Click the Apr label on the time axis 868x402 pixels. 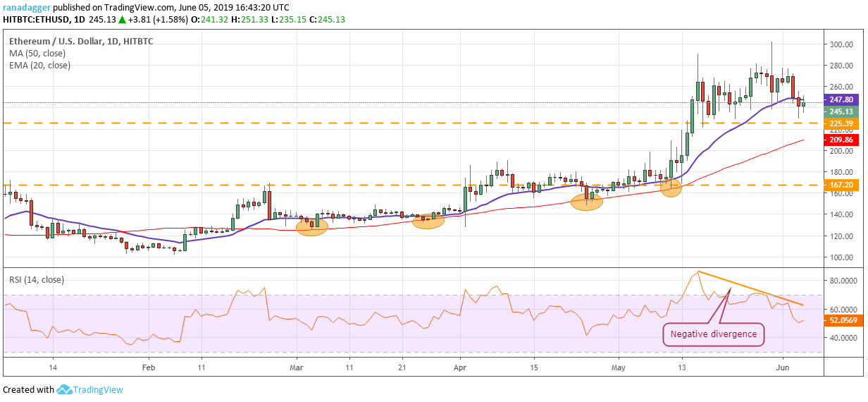[460, 367]
